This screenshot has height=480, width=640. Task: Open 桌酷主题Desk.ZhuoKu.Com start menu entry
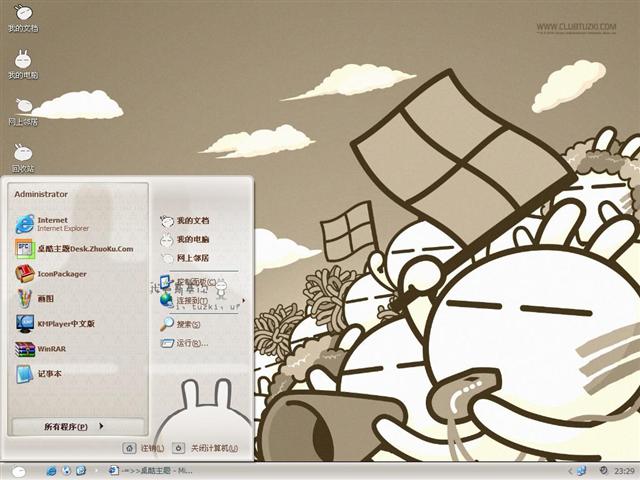pyautogui.click(x=74, y=249)
